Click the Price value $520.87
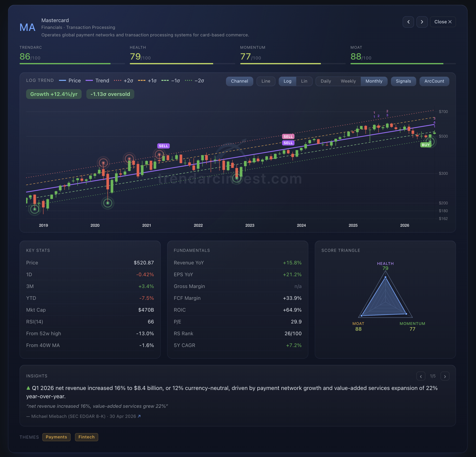The height and width of the screenshot is (457, 476). [x=144, y=263]
